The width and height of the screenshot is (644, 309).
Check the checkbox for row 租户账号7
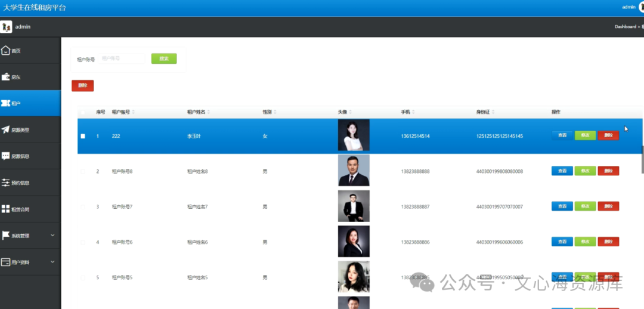(83, 206)
